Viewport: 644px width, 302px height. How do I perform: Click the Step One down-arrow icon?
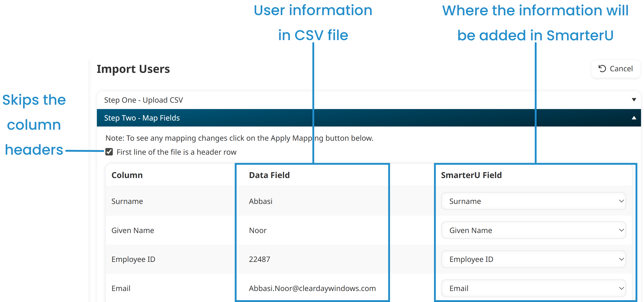click(634, 100)
